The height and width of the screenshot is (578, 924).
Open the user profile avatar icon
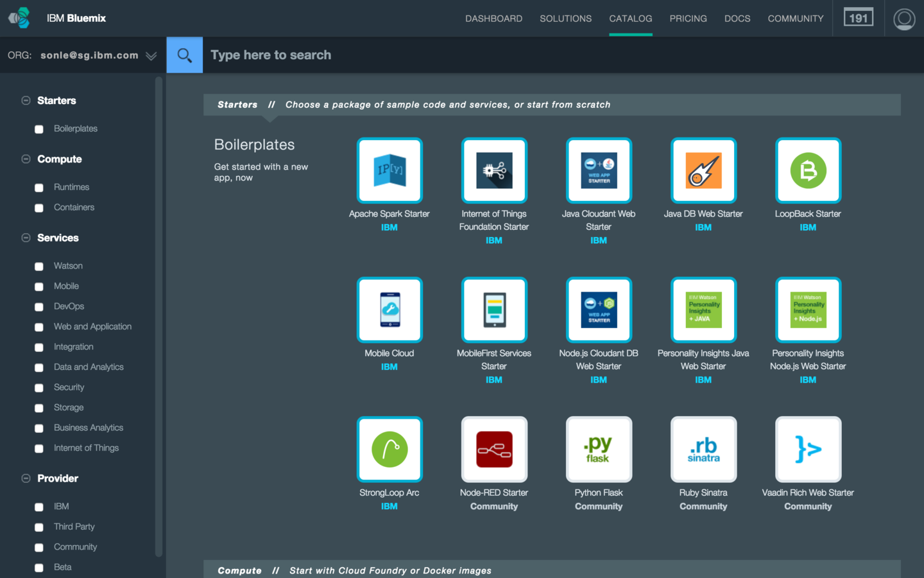(904, 19)
